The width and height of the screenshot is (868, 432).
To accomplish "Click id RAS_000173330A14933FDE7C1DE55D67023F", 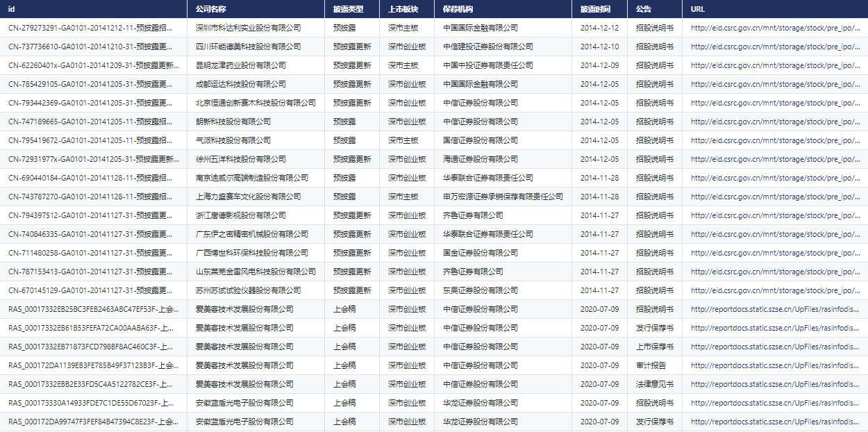I will [91, 403].
